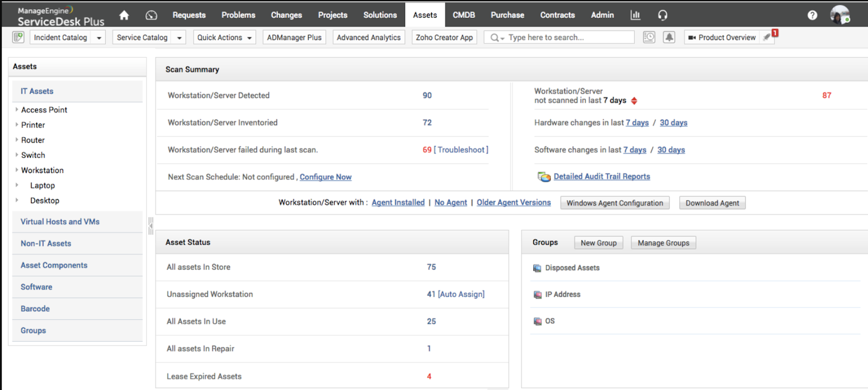Open the recent items clock icon
The image size is (868, 390).
649,37
